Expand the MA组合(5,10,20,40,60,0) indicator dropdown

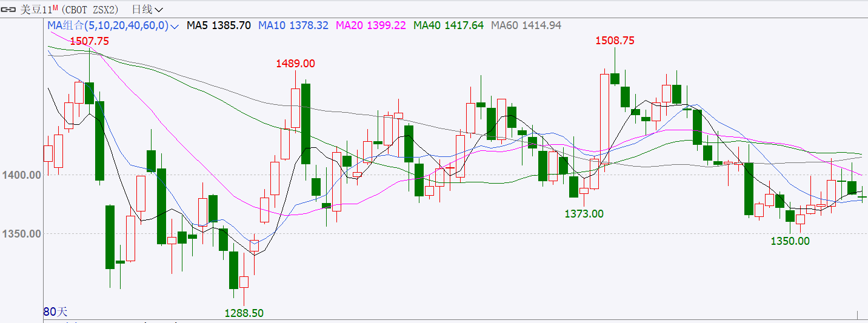[x=113, y=25]
